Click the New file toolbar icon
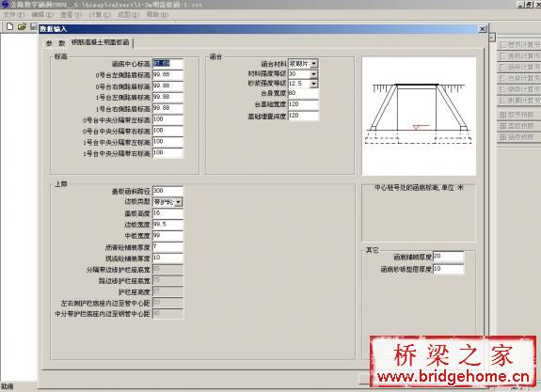The height and width of the screenshot is (392, 541). (x=9, y=26)
